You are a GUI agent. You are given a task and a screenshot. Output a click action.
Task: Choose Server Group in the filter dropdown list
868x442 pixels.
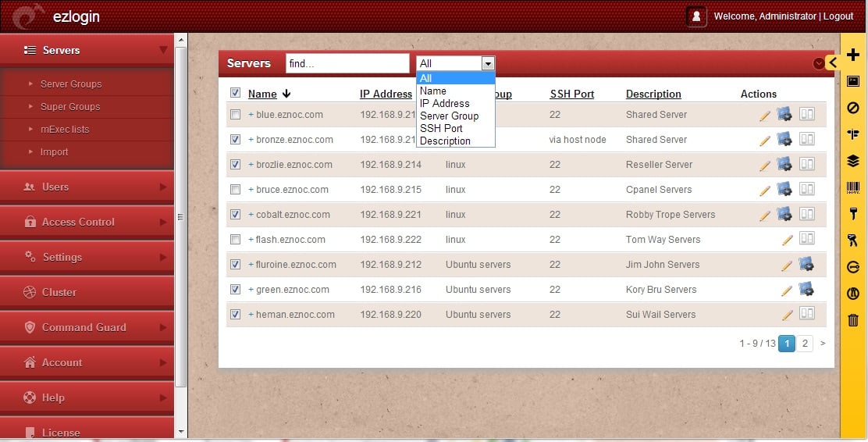coord(456,116)
